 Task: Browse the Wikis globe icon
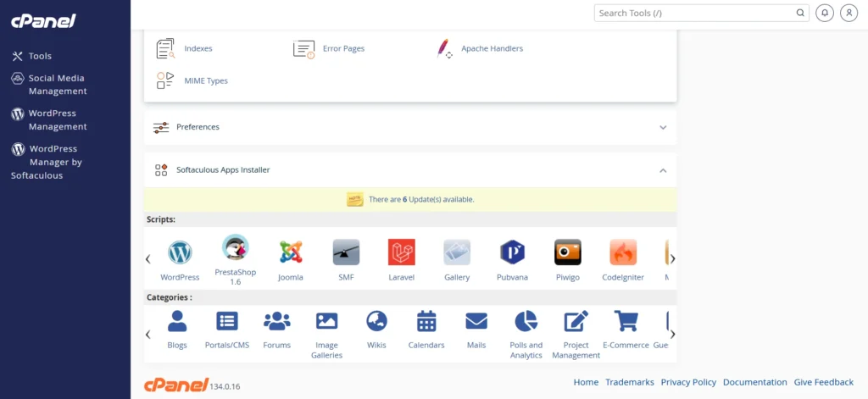click(376, 321)
